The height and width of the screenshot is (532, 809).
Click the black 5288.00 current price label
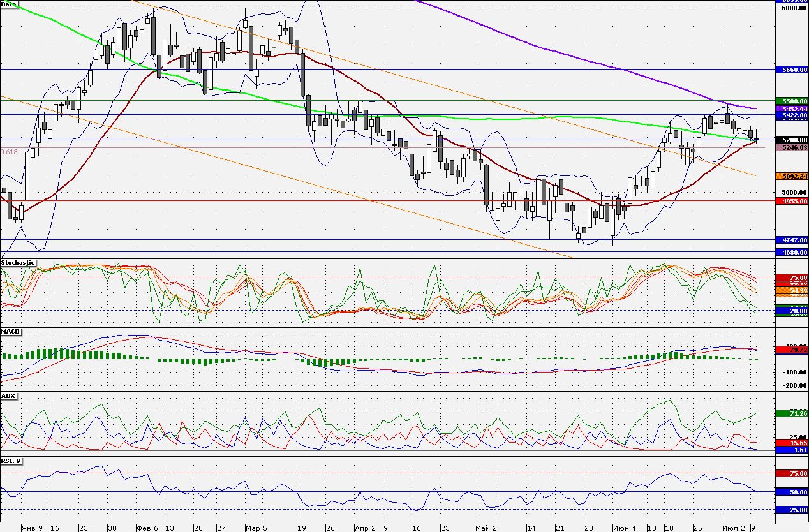792,140
